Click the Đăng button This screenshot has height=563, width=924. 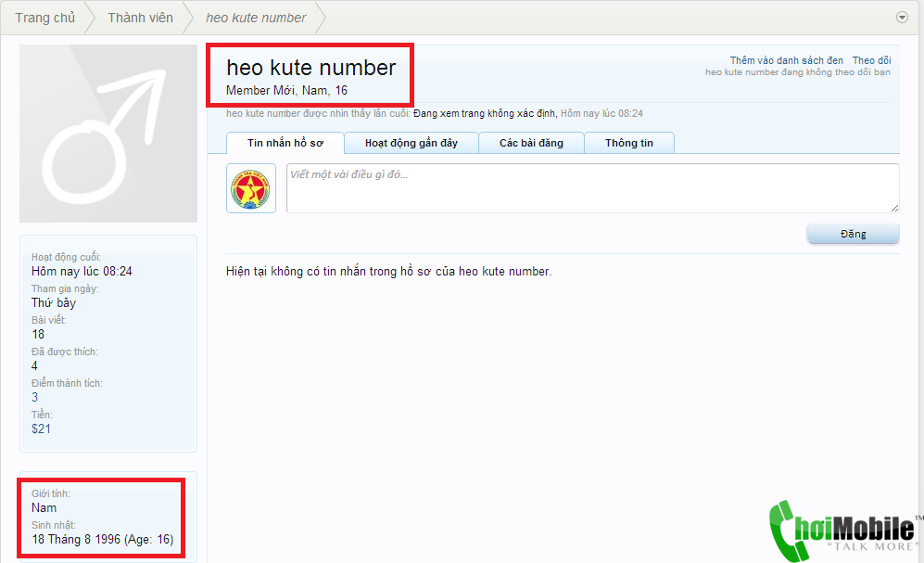(x=853, y=234)
